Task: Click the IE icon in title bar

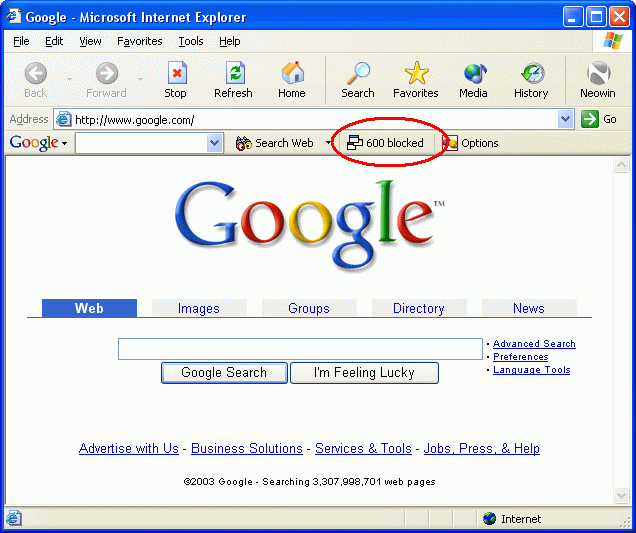Action: pos(13,16)
